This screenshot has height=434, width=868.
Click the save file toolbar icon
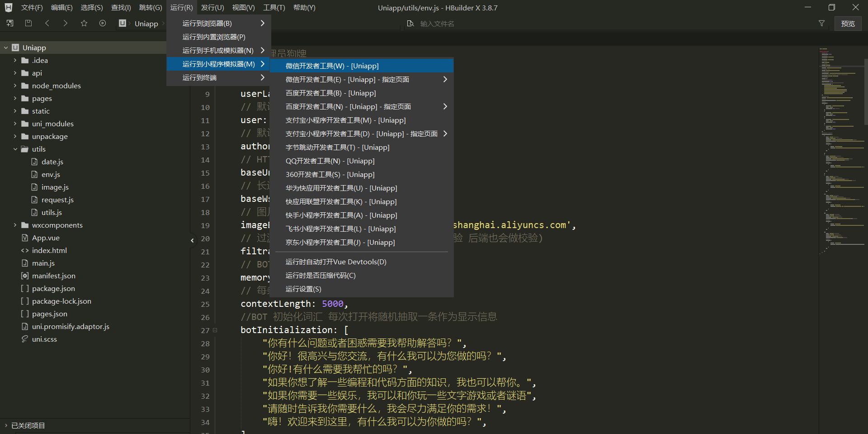tap(28, 23)
